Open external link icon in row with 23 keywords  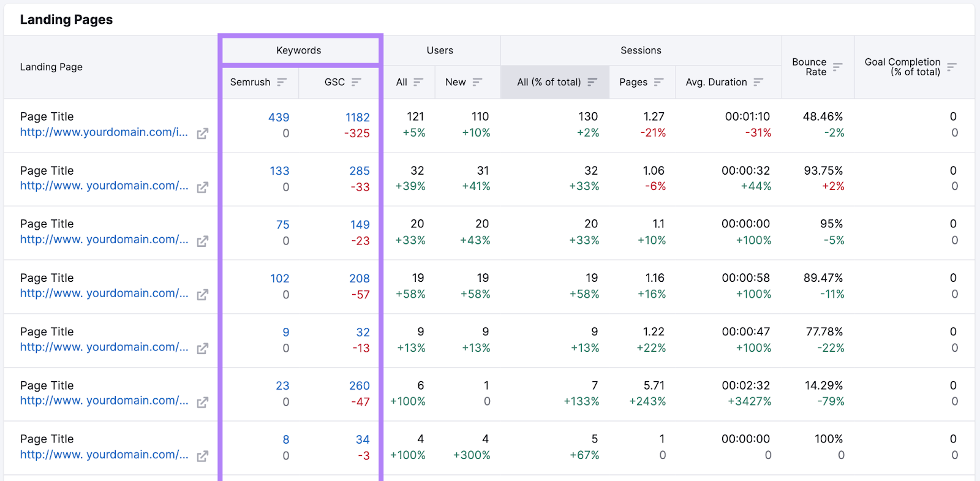tap(202, 403)
